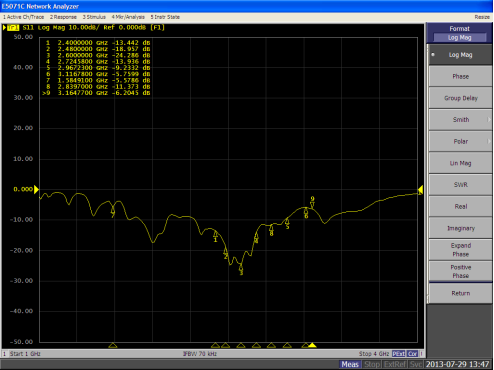Viewport: 494px width, 370px height.
Task: Click the active marker 9 on trace
Action: [312, 202]
